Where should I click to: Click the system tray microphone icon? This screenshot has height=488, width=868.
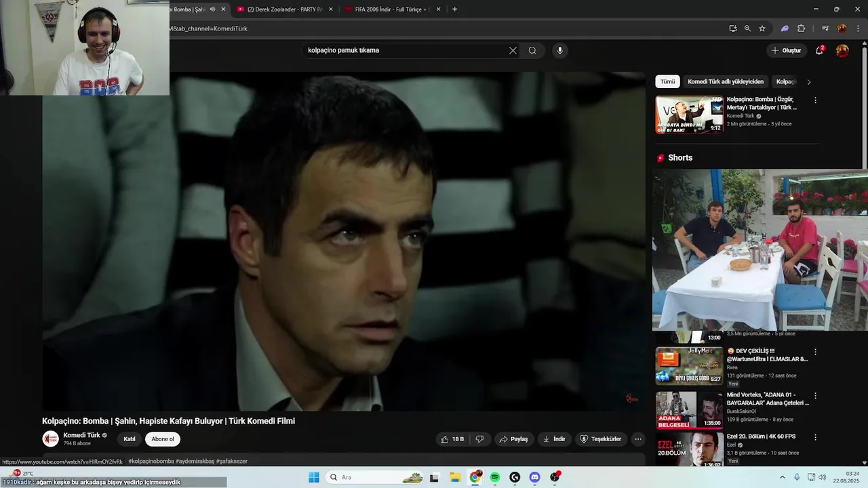(x=797, y=477)
